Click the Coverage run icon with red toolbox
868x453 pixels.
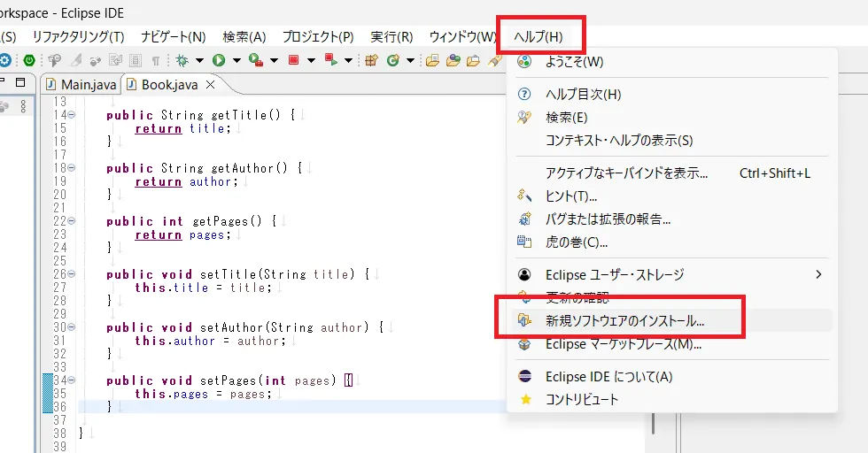pos(256,60)
